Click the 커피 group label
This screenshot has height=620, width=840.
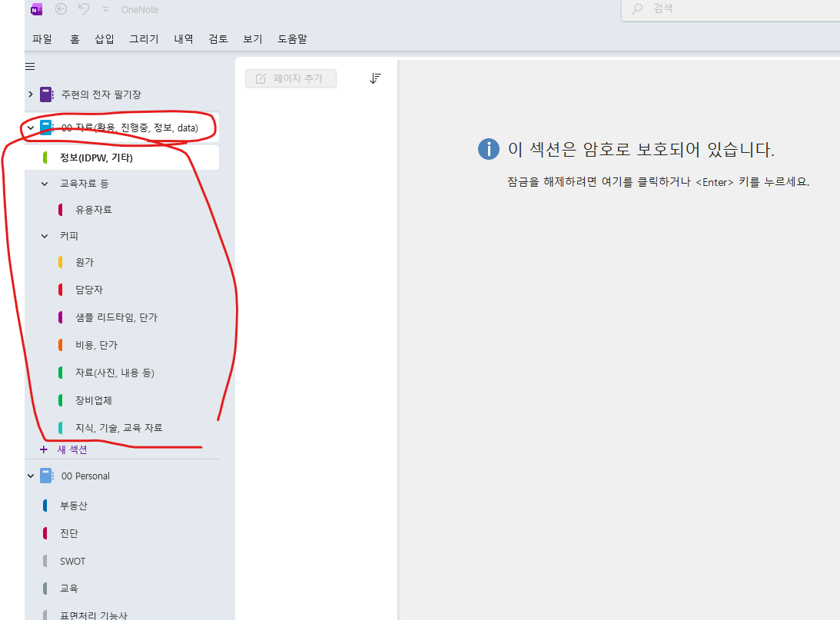[69, 236]
